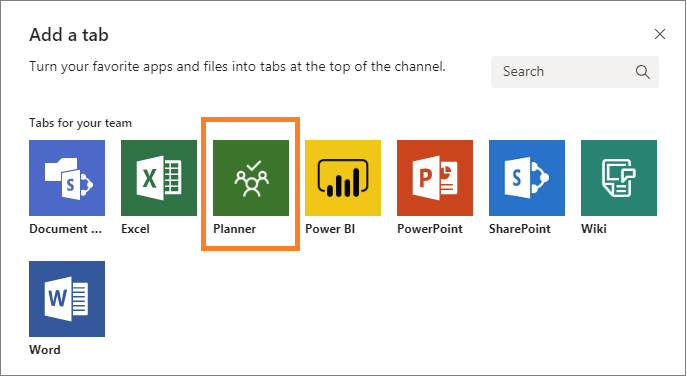687x377 pixels.
Task: Close the Add a tab dialog
Action: pyautogui.click(x=660, y=34)
